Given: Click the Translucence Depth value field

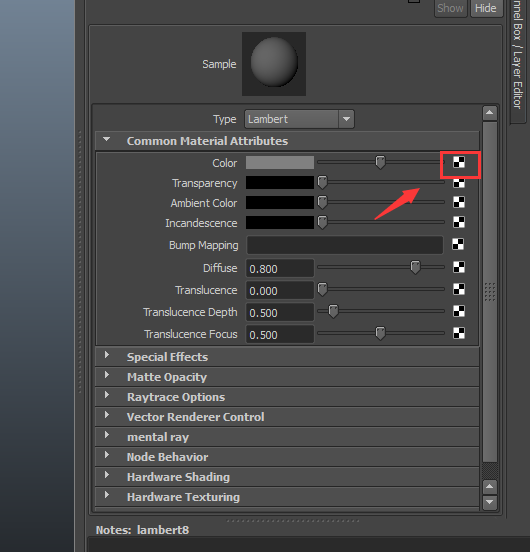Looking at the screenshot, I should (x=280, y=312).
